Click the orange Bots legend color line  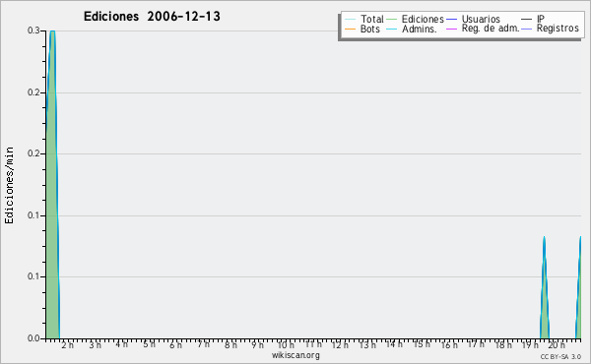[350, 29]
